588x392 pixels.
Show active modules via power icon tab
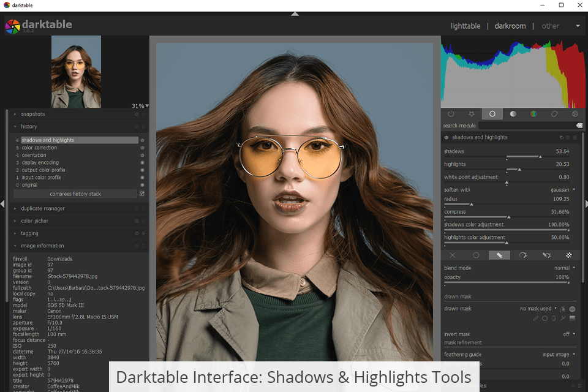click(x=451, y=114)
